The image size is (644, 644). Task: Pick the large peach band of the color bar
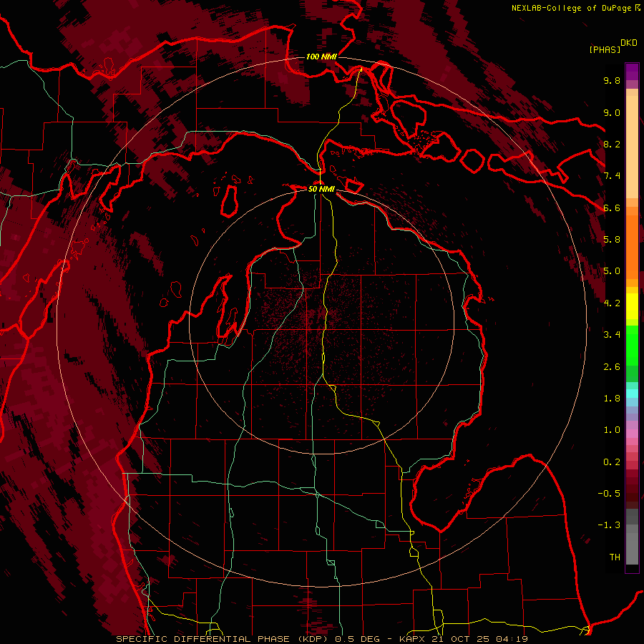pyautogui.click(x=632, y=147)
